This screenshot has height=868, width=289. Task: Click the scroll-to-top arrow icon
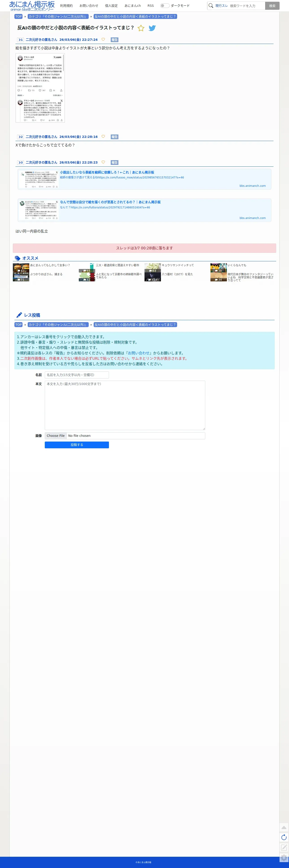[x=284, y=827]
